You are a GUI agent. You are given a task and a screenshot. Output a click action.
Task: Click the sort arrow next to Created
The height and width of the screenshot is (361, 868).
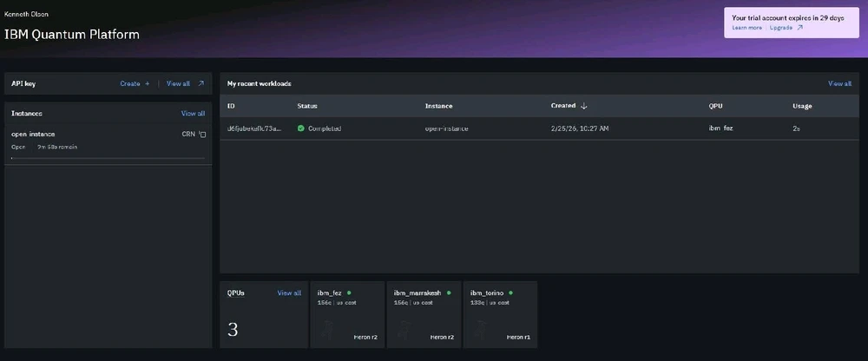[x=584, y=106]
